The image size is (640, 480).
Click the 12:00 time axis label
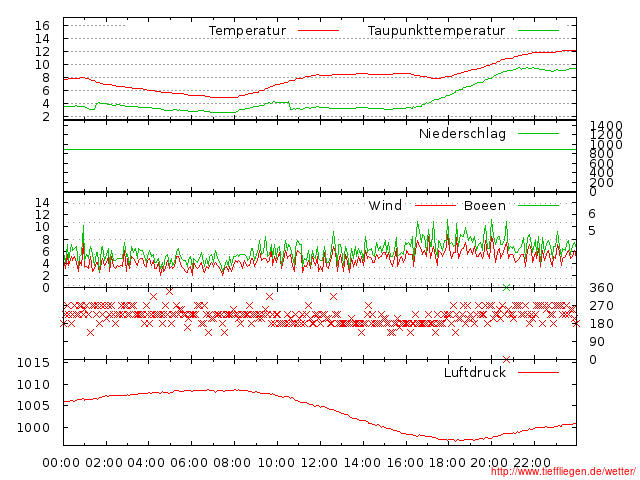pos(319,463)
